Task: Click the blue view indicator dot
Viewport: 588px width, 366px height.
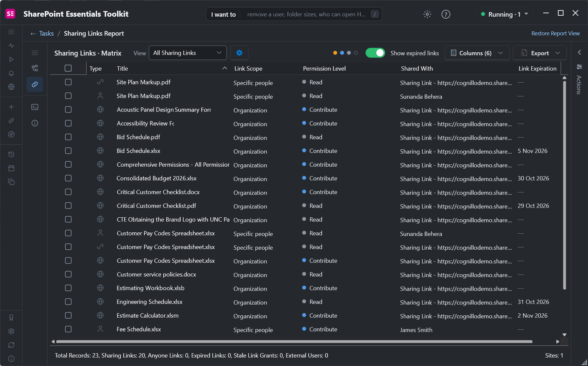Action: pos(342,53)
